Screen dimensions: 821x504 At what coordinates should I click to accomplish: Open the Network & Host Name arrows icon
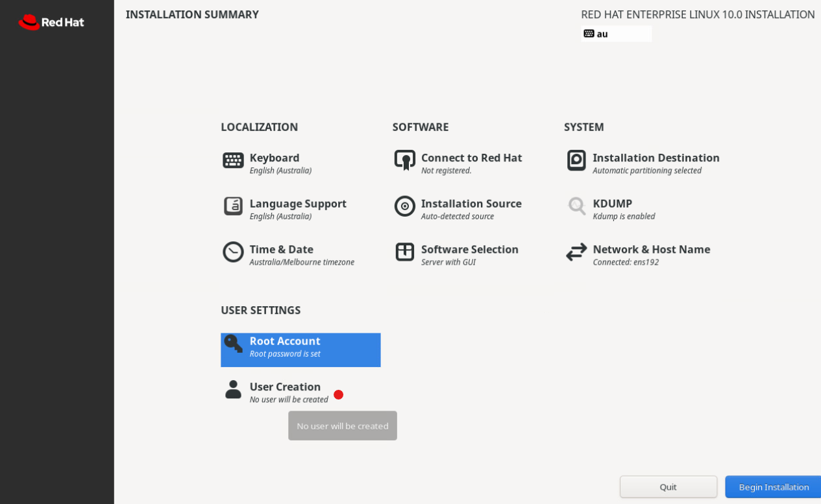[576, 252]
